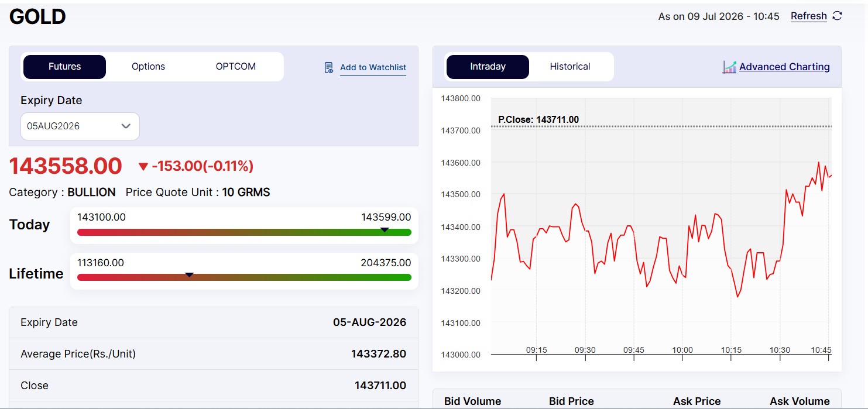Click the Category BULLION text
This screenshot has width=868, height=409.
click(x=62, y=193)
